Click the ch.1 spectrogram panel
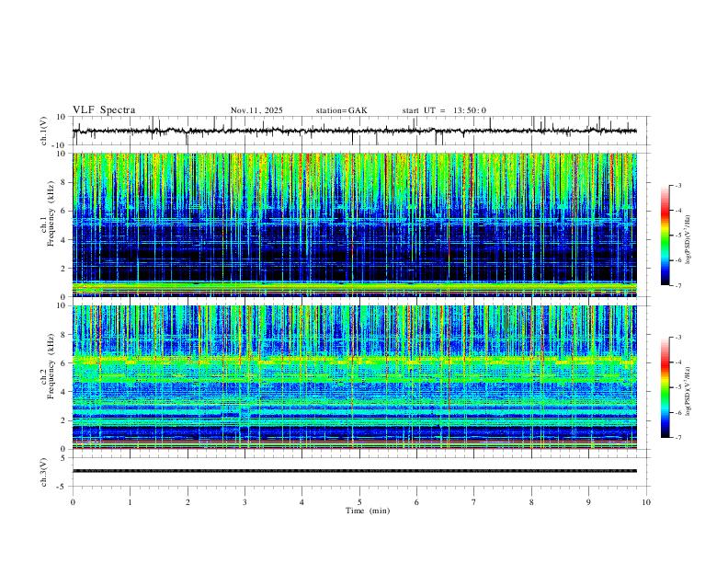This screenshot has width=728, height=563. point(355,224)
